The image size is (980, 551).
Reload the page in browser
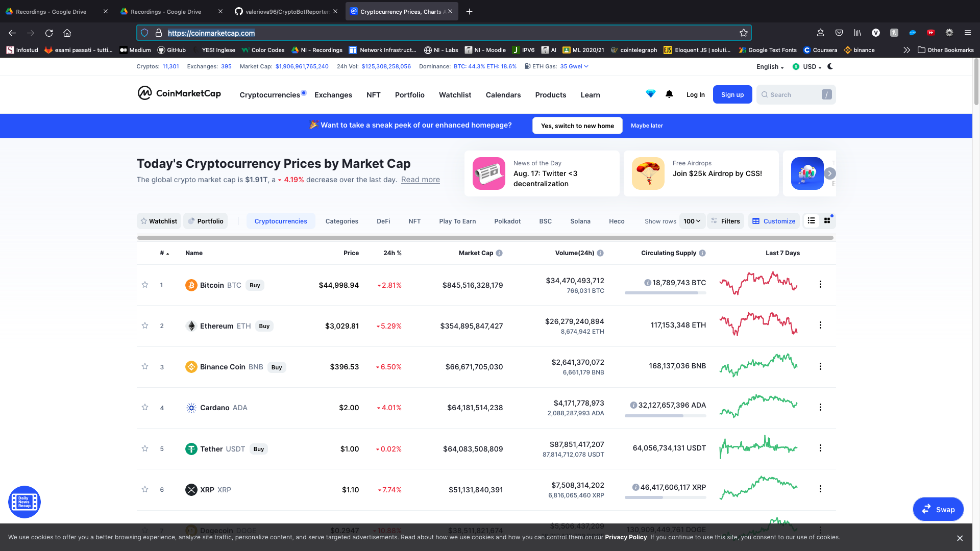pos(49,33)
